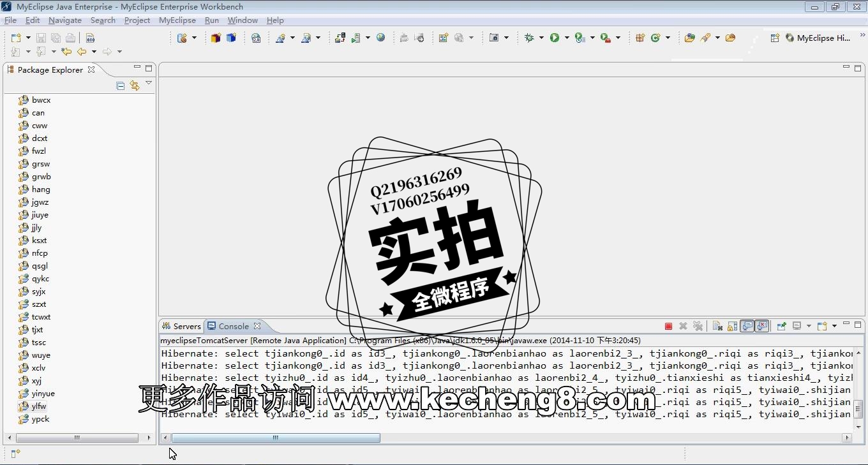Expand the Run dropdown arrow
Image resolution: width=868 pixels, height=465 pixels.
pos(566,38)
